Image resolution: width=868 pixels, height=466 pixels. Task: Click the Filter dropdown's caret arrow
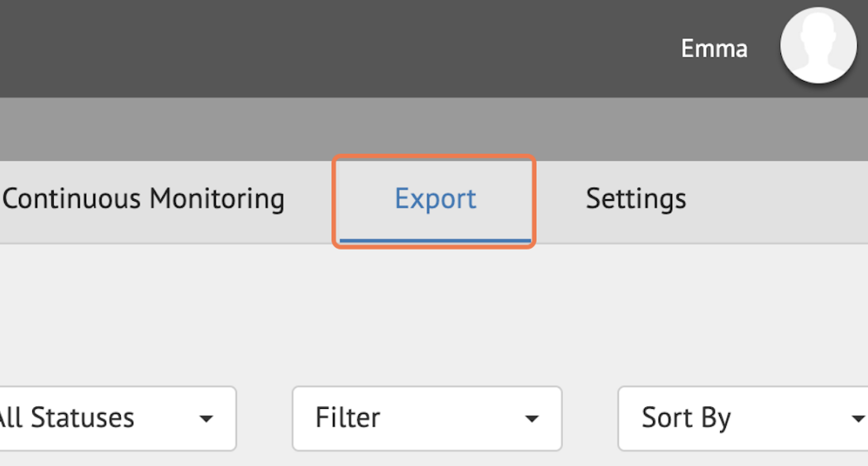[532, 419]
